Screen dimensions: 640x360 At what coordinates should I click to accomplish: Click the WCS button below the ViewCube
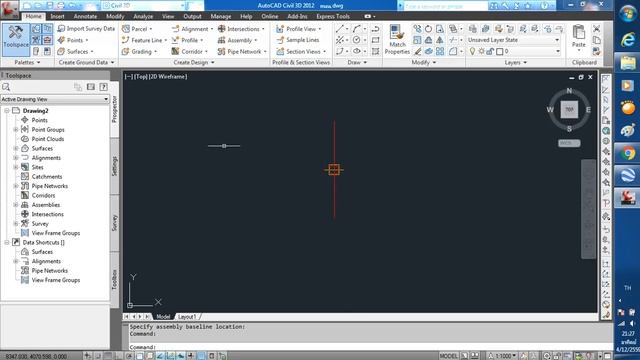tap(569, 143)
